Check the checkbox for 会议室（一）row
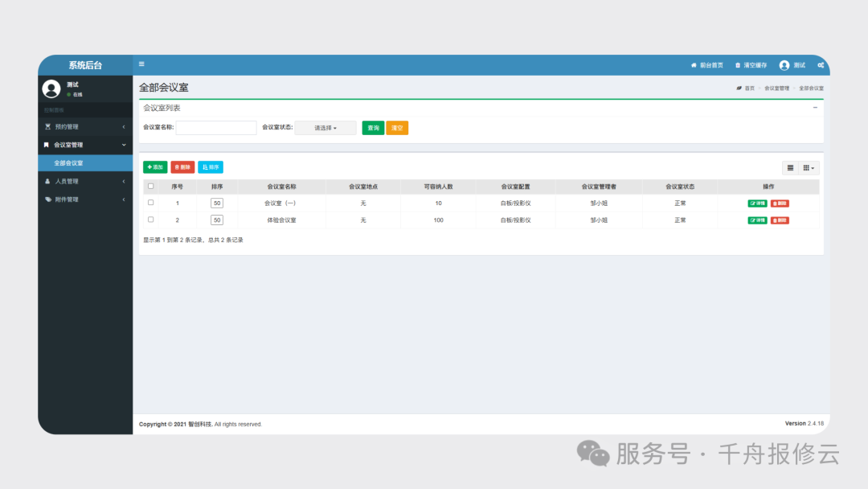Screen dimensions: 868x489 (149, 203)
